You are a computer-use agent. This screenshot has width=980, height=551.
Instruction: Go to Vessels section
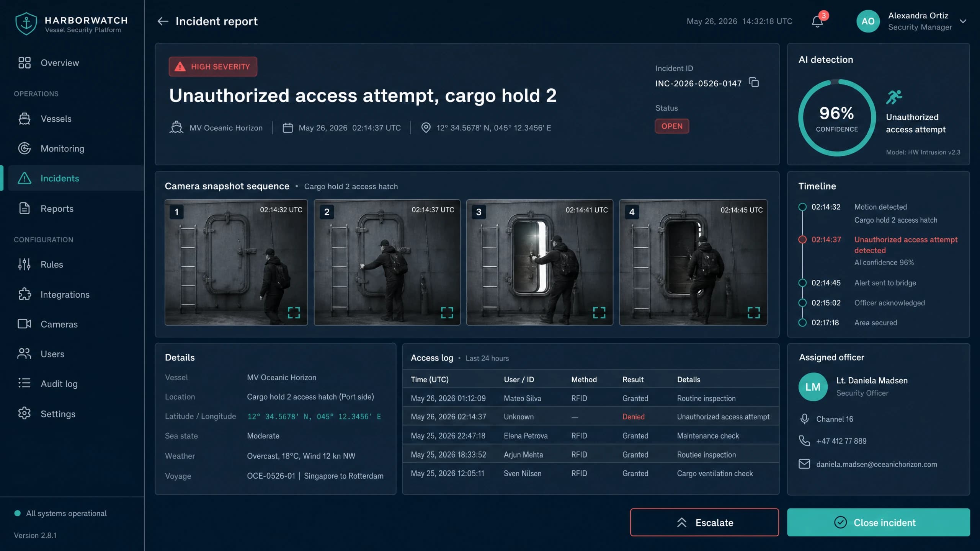coord(76,119)
